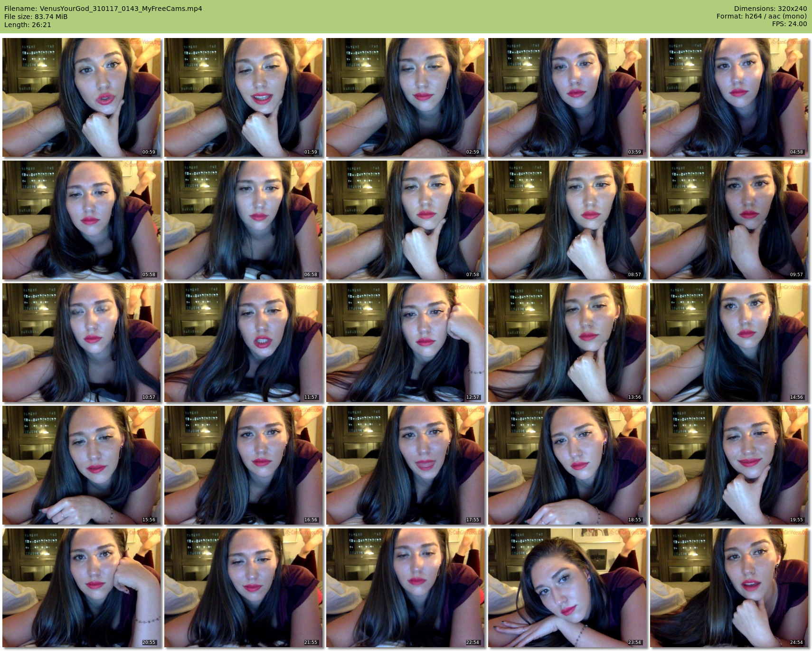Select the thumbnail stamped 20:55
The height and width of the screenshot is (651, 812).
click(82, 588)
